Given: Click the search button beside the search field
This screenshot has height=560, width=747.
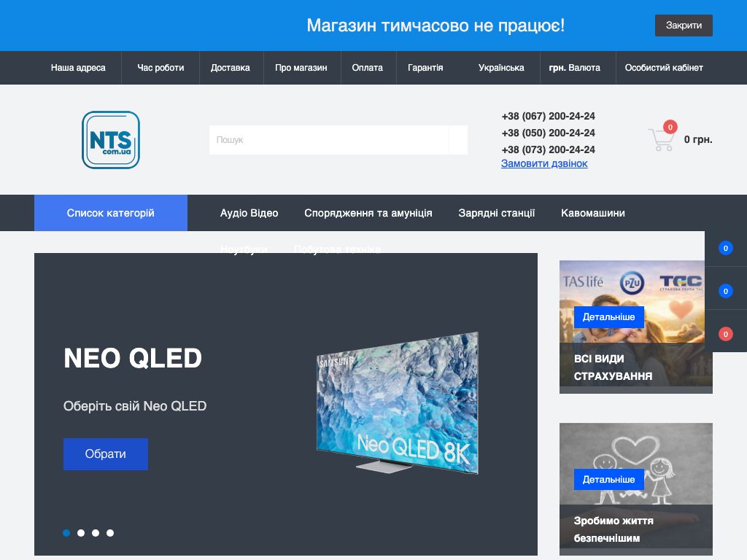Looking at the screenshot, I should 458,140.
